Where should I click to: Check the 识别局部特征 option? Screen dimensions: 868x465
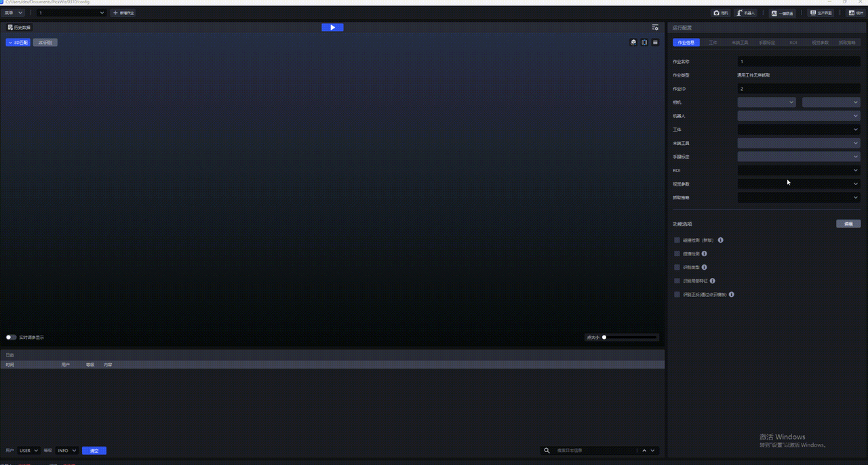tap(677, 281)
